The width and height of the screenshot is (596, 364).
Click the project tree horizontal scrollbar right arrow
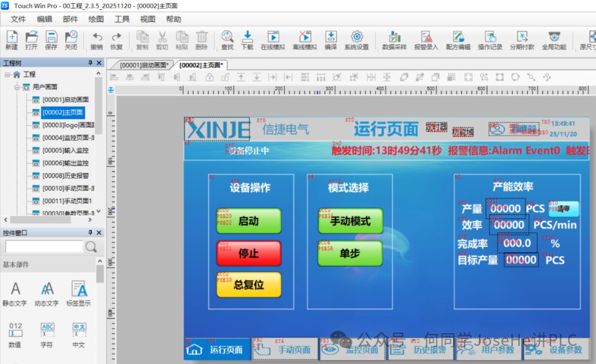[90, 220]
